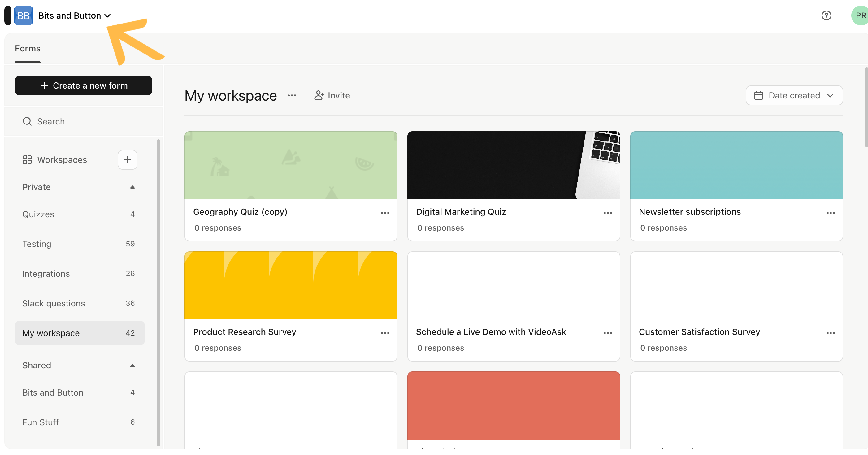Add a new workspace with plus button

coord(127,160)
